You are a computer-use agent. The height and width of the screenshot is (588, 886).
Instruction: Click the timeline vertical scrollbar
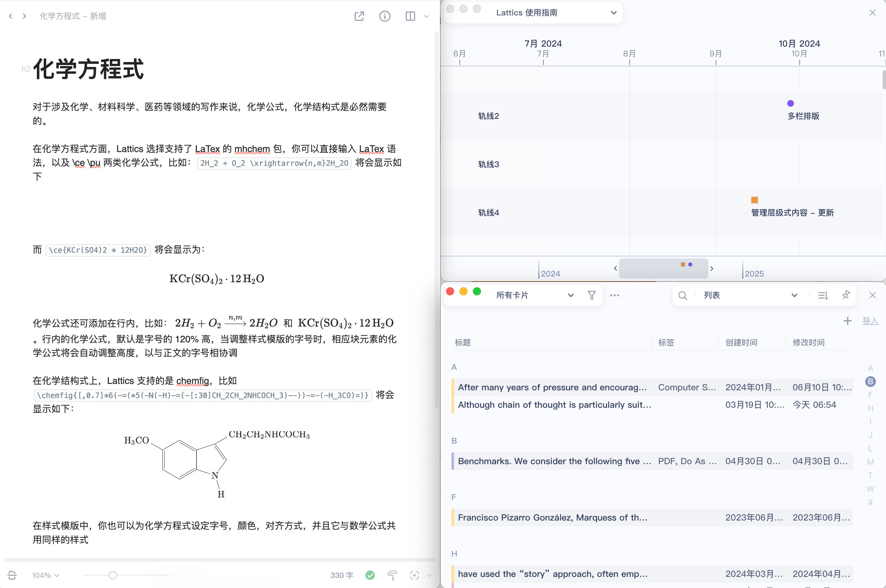(x=884, y=80)
